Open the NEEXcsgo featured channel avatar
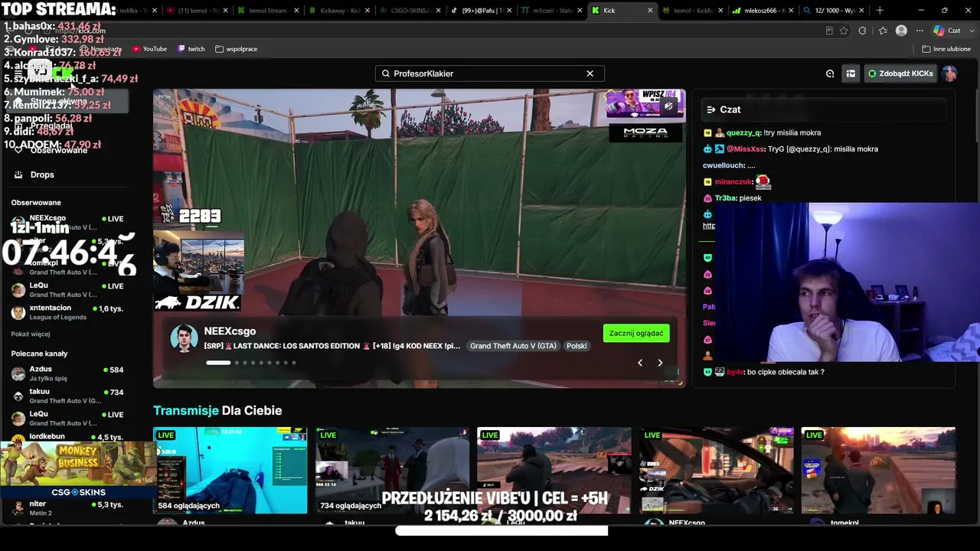The image size is (980, 551). [x=184, y=338]
